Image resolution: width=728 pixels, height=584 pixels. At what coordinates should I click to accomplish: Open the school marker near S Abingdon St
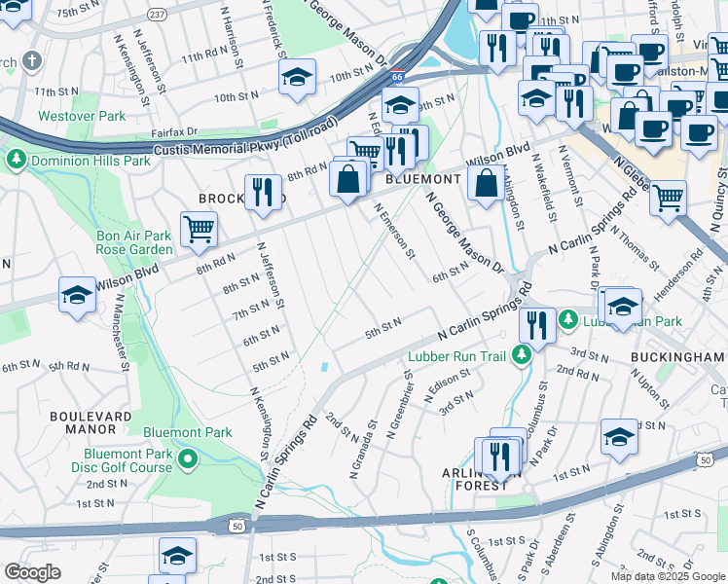tap(619, 436)
